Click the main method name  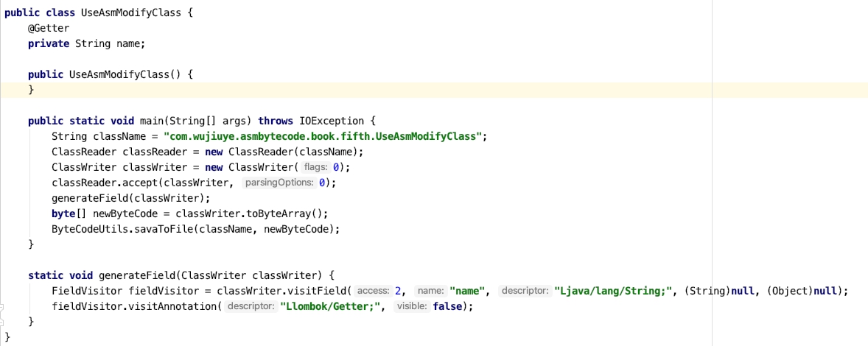click(151, 121)
